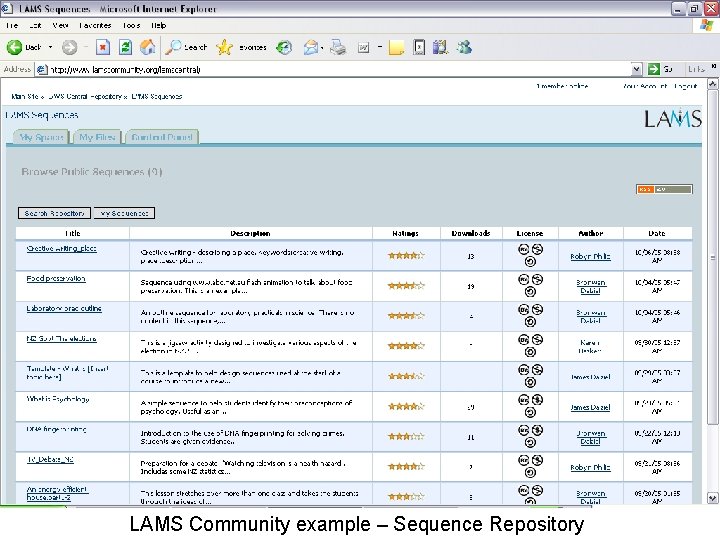Click the Title column header
The width and height of the screenshot is (720, 540).
[73, 233]
